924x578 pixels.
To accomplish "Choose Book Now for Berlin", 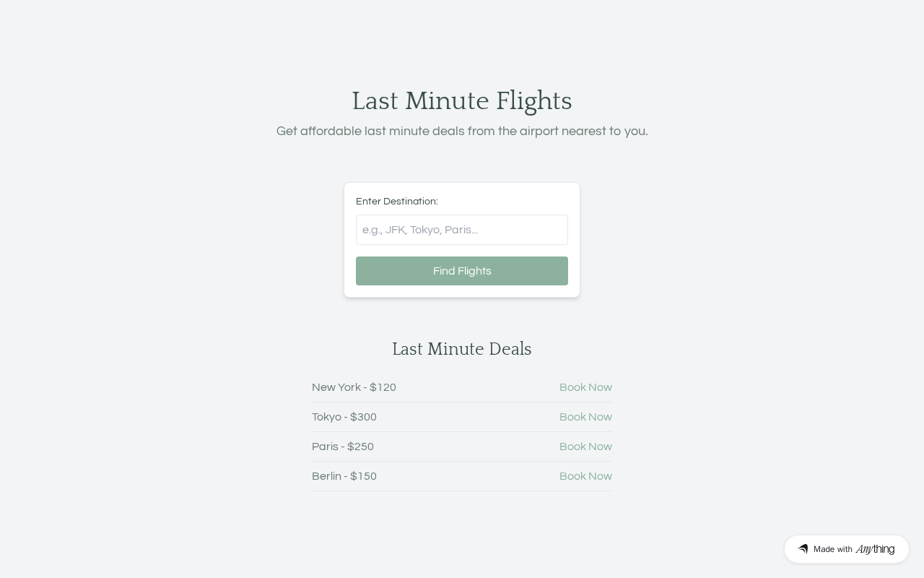I will 585,476.
